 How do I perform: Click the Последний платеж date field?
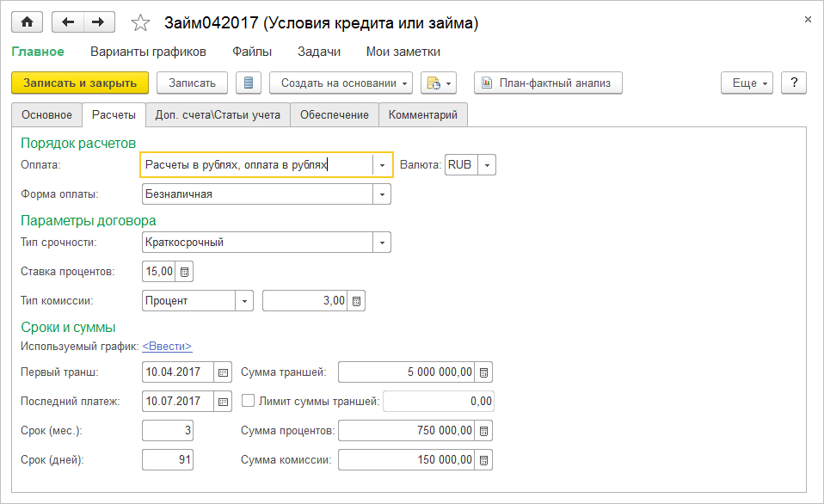(x=178, y=402)
